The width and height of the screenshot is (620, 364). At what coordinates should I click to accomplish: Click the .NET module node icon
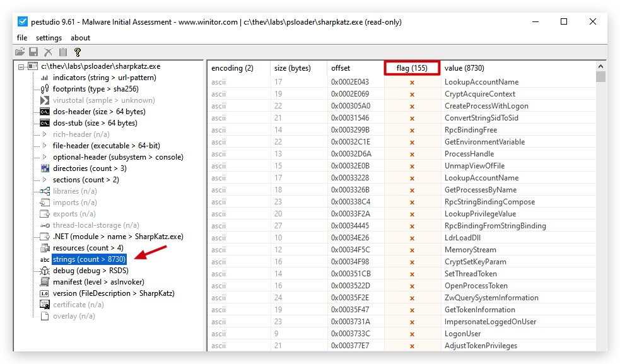click(45, 237)
